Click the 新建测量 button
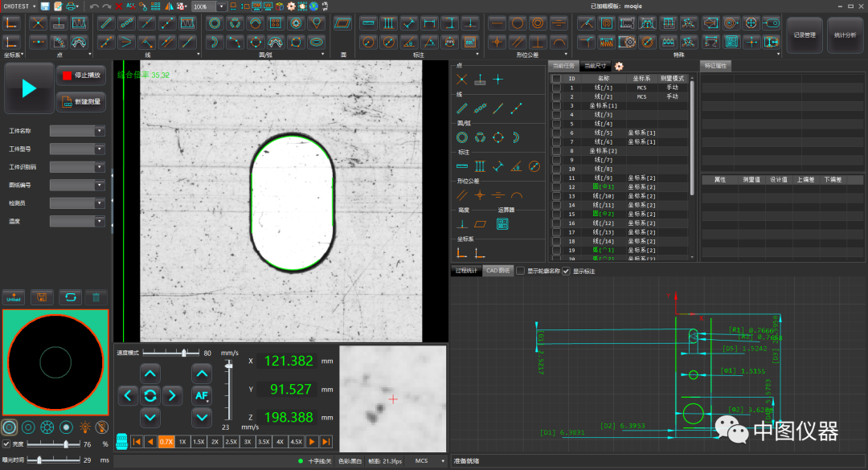 pyautogui.click(x=80, y=102)
